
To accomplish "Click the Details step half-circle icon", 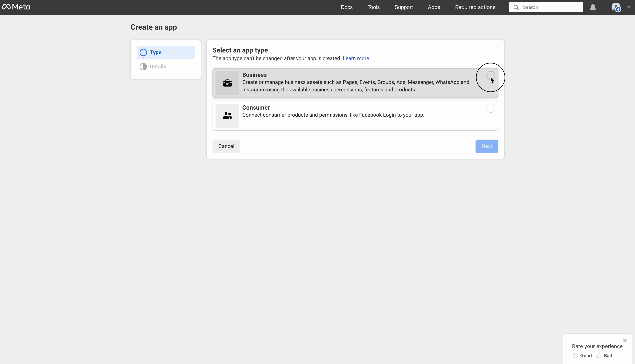I will click(x=143, y=66).
